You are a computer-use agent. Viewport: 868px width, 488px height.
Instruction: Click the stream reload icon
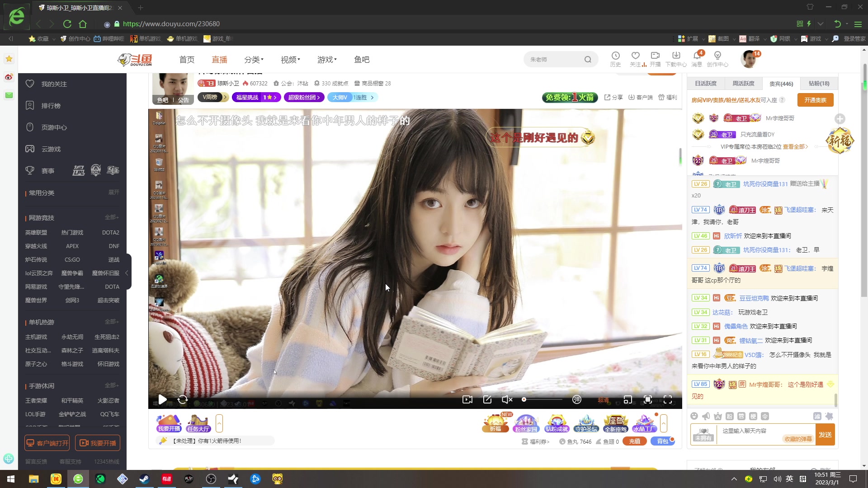(183, 399)
